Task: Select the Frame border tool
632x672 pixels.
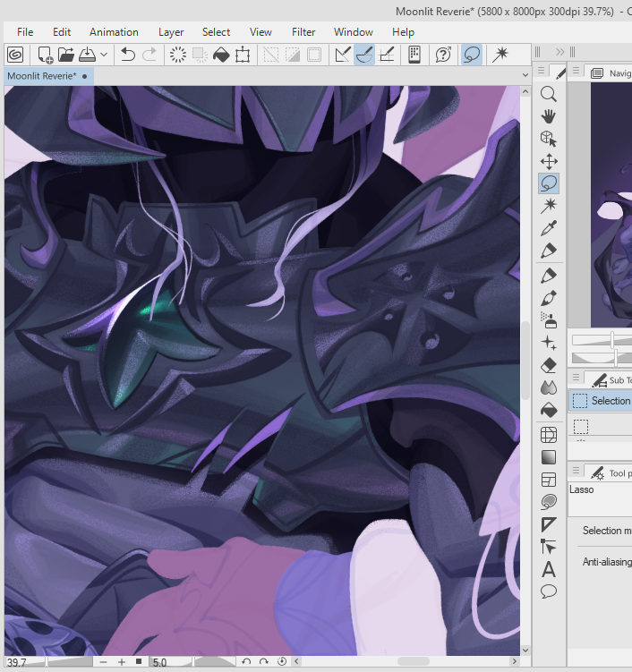Action: [549, 480]
